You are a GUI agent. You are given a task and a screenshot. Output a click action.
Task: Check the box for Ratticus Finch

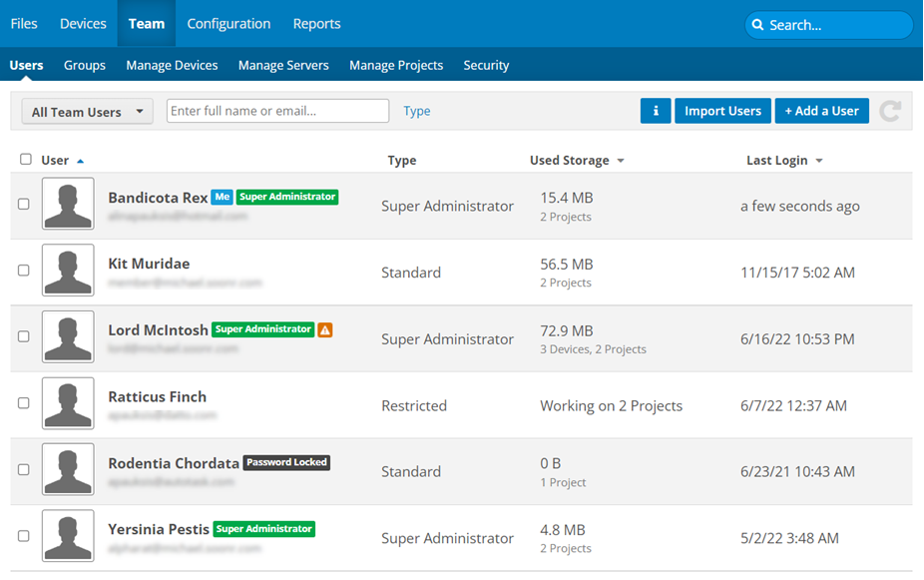click(x=24, y=403)
